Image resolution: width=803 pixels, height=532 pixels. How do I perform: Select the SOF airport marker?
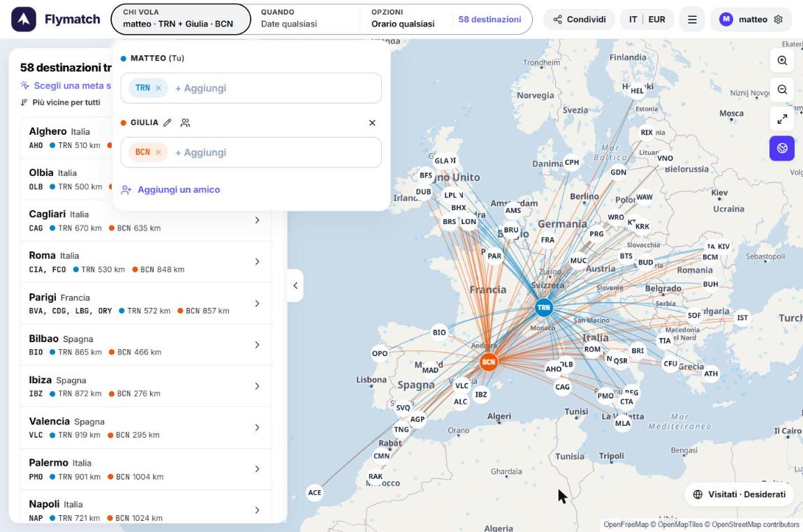(x=694, y=316)
